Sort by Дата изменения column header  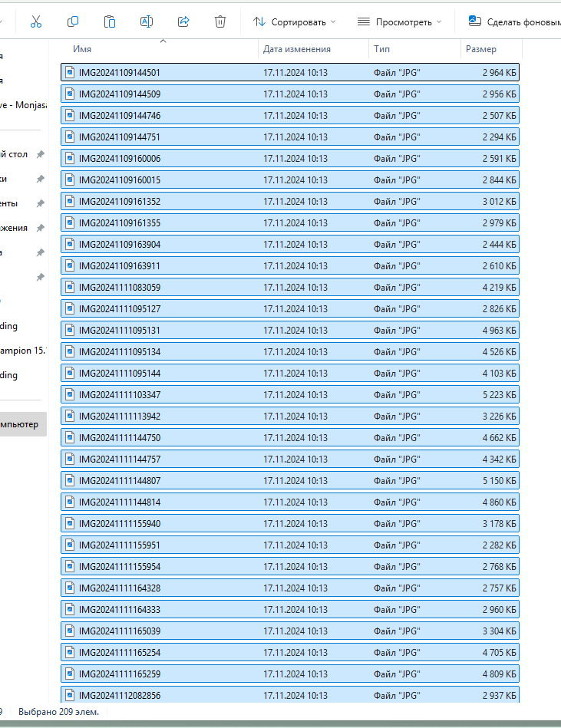coord(297,49)
